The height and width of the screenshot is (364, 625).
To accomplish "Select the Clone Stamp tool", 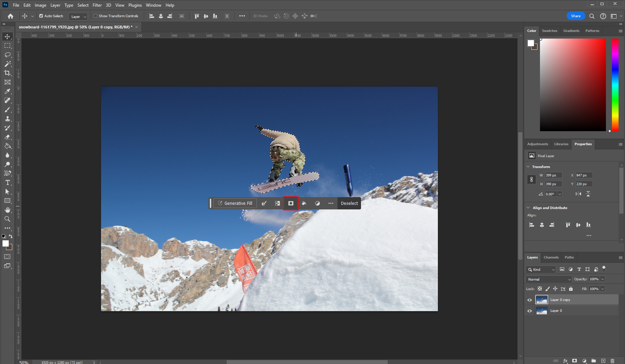I will [x=8, y=119].
